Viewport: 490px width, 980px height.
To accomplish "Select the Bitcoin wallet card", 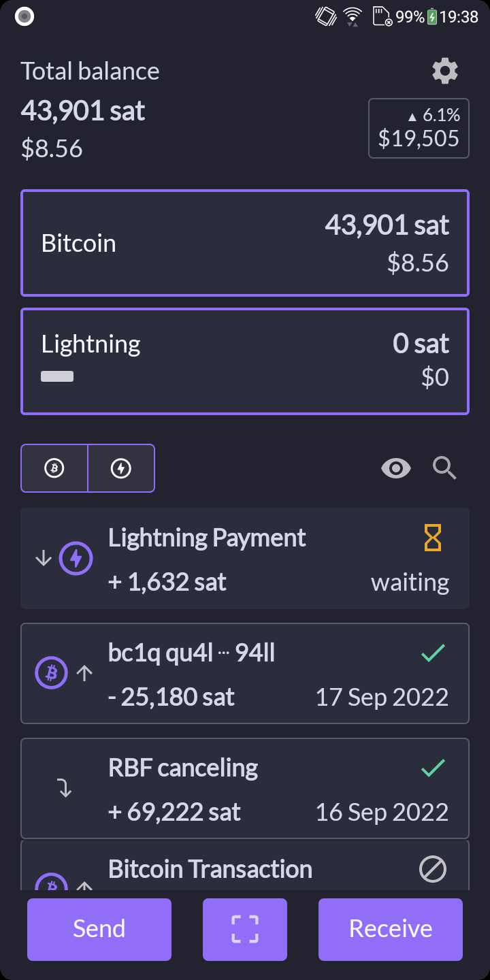I will click(245, 243).
